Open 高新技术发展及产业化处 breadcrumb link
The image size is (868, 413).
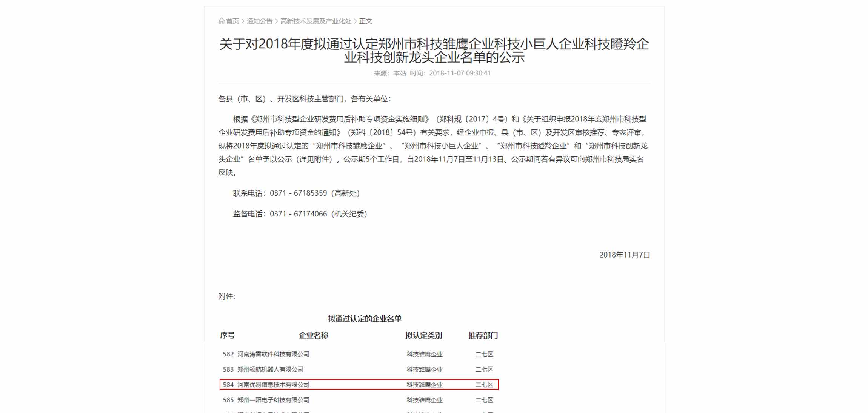coord(315,21)
